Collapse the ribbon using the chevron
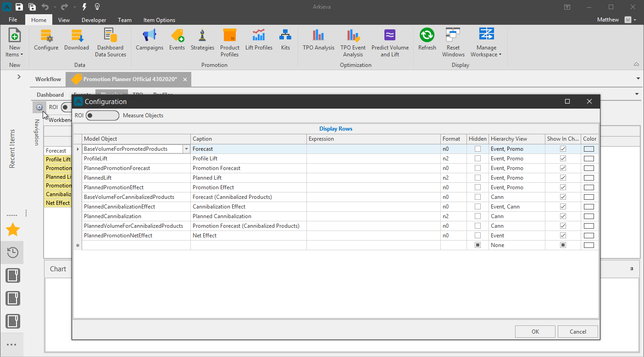 click(636, 65)
